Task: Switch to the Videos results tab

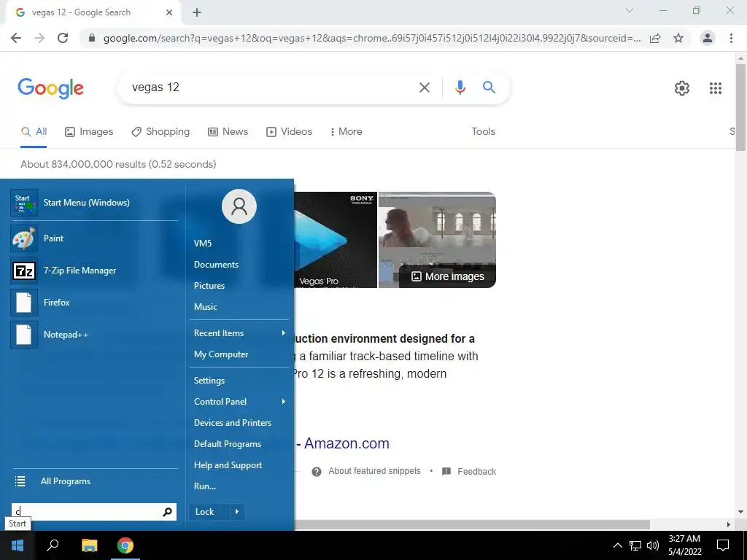Action: pyautogui.click(x=289, y=132)
